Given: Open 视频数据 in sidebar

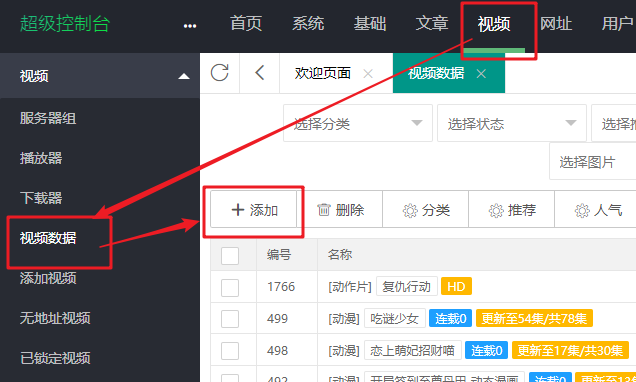Looking at the screenshot, I should click(x=48, y=238).
